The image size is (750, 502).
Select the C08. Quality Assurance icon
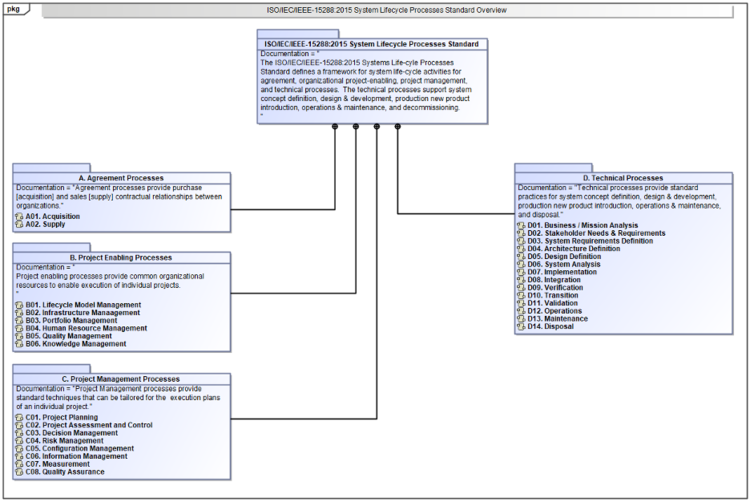20,472
